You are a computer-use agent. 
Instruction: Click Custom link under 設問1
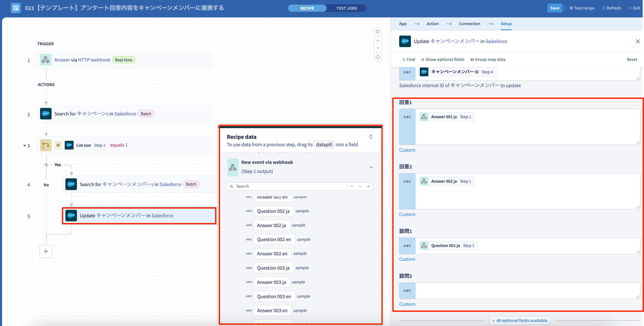[407, 259]
